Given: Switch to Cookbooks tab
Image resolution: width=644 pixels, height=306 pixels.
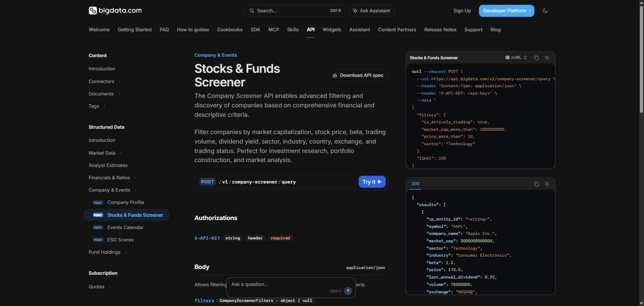Looking at the screenshot, I should [230, 30].
